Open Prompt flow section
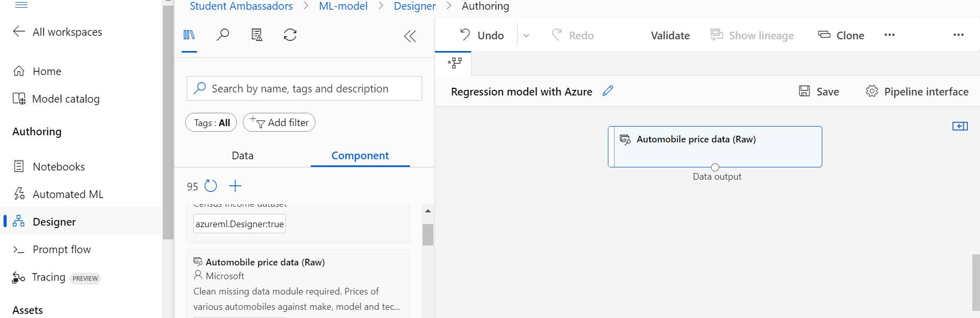Screen dimensions: 980x318 [x=52, y=249]
